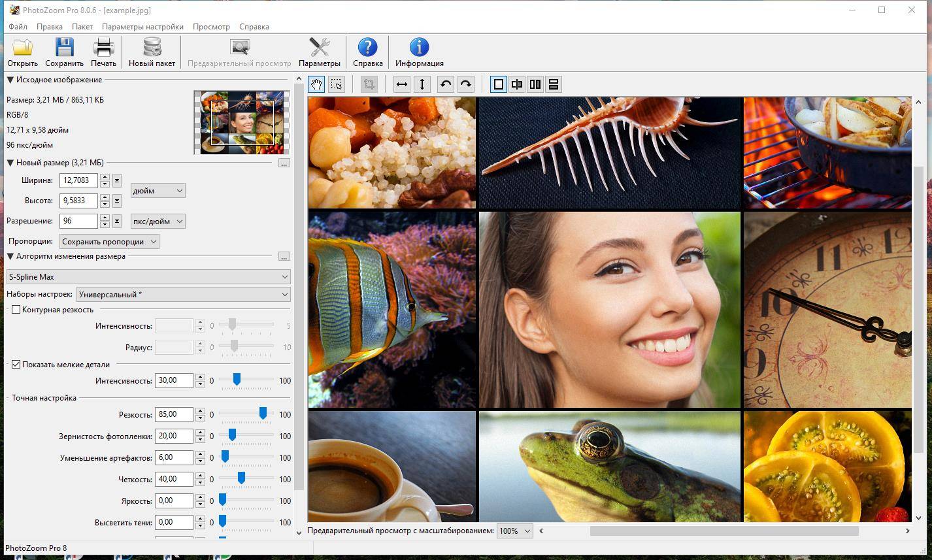Click the PhotoZoom Pro title bar icon

(x=14, y=10)
